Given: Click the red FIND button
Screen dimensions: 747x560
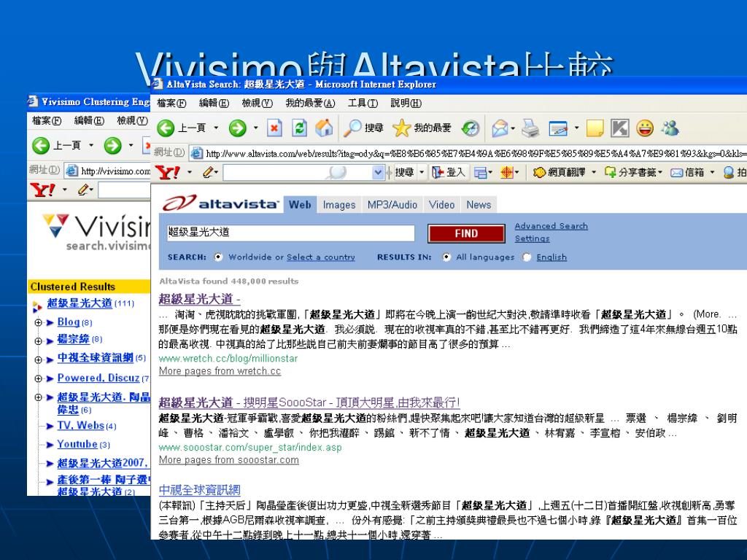Looking at the screenshot, I should pyautogui.click(x=466, y=233).
